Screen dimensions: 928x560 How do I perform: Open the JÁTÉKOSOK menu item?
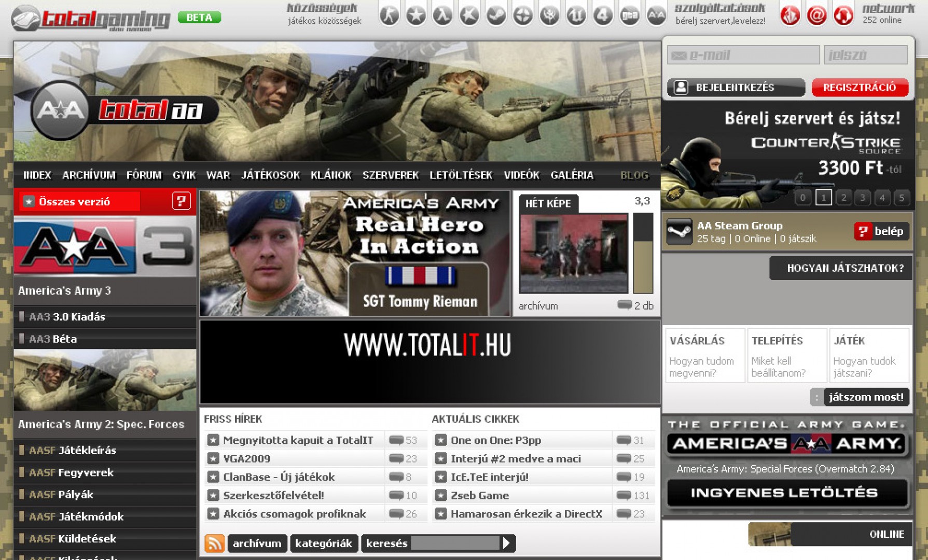coord(270,175)
